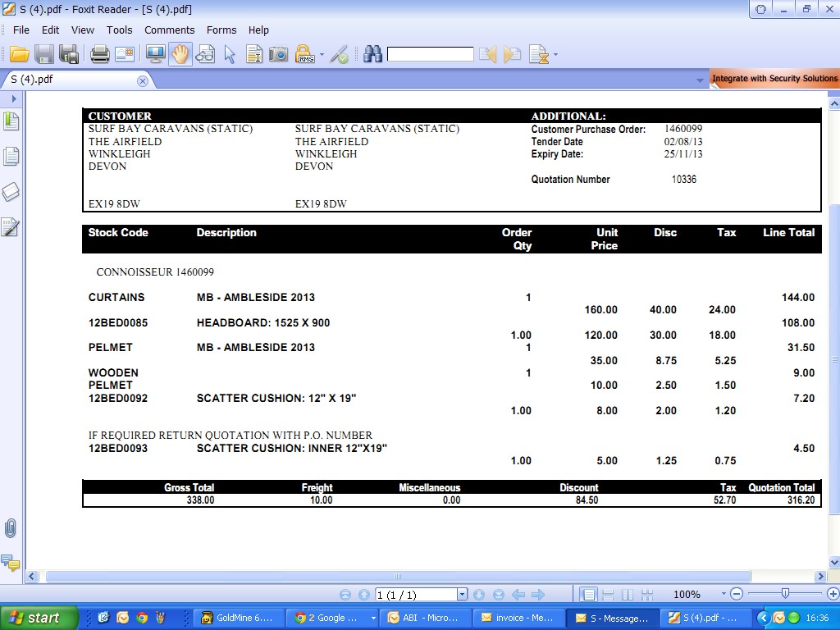Click the Windows start button

[x=39, y=618]
